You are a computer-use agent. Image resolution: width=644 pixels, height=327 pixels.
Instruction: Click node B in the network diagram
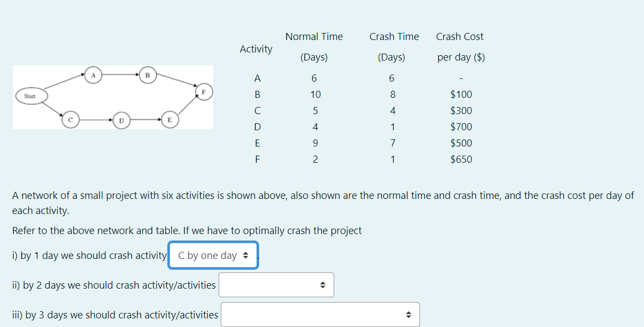(x=148, y=76)
